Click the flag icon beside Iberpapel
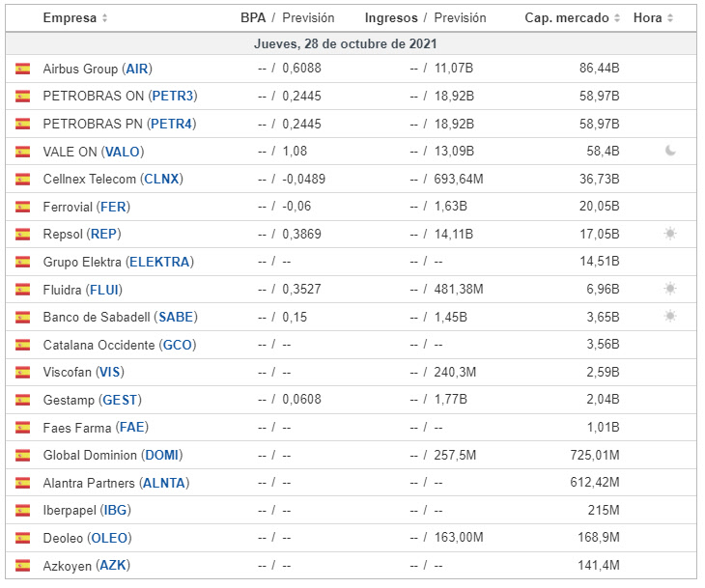 point(22,510)
